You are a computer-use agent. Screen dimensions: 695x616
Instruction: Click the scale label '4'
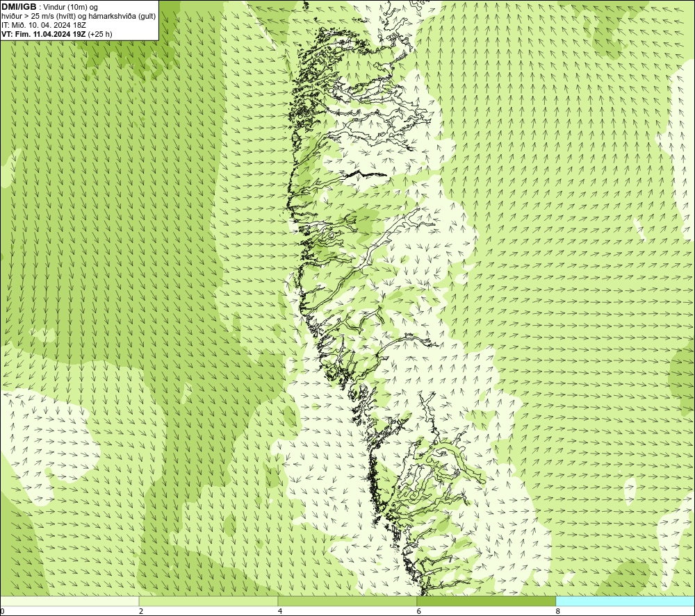point(280,611)
